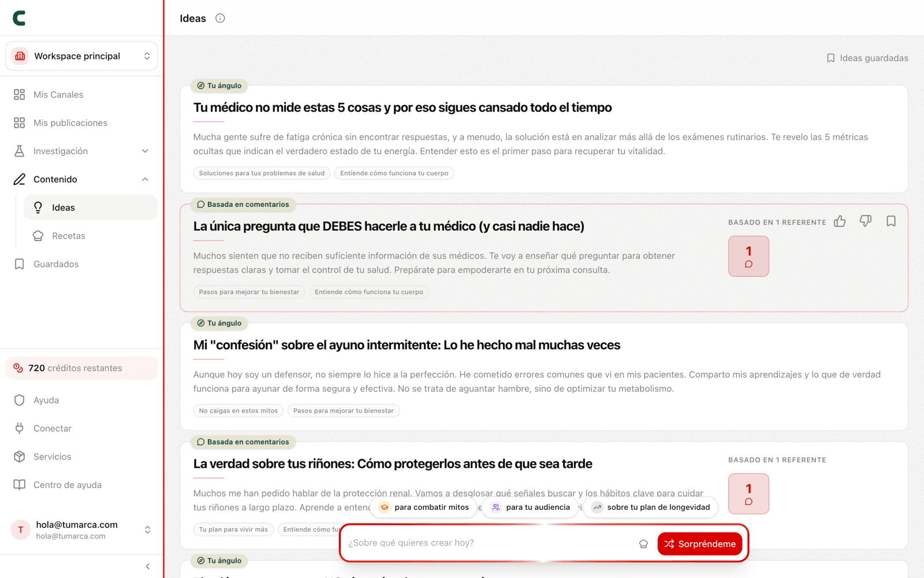Click the 720 créditos restantes badge
The width and height of the screenshot is (924, 578).
click(81, 368)
